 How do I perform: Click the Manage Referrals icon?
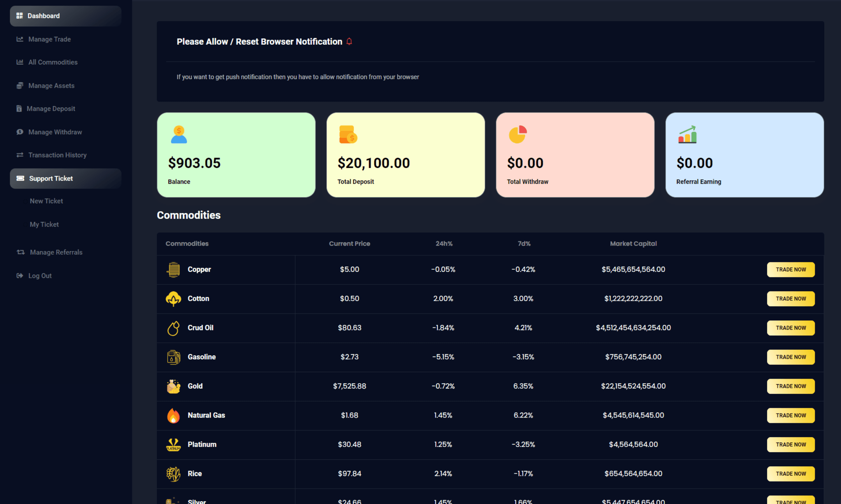20,252
